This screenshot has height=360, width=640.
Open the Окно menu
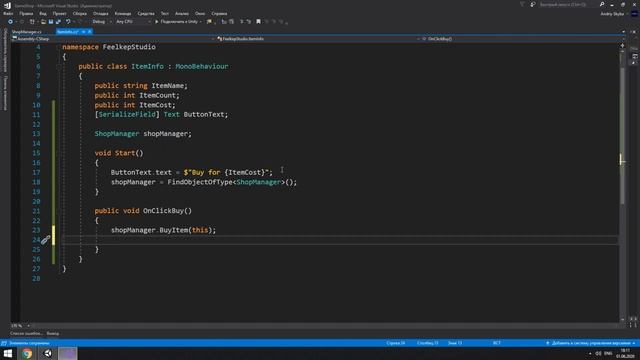pos(200,13)
